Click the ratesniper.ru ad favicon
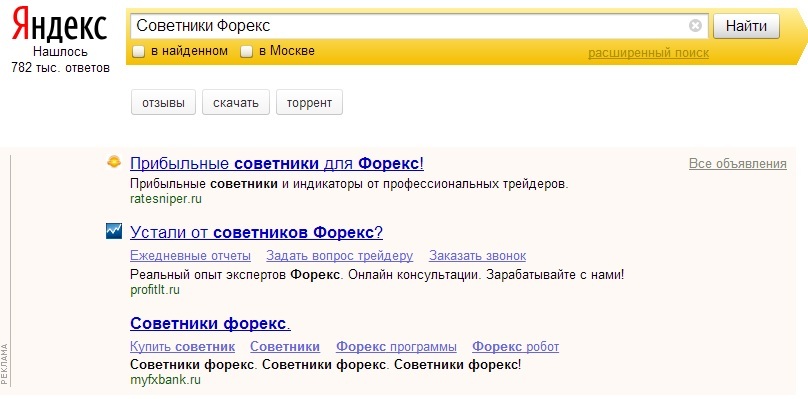This screenshot has width=808, height=399. (x=114, y=163)
